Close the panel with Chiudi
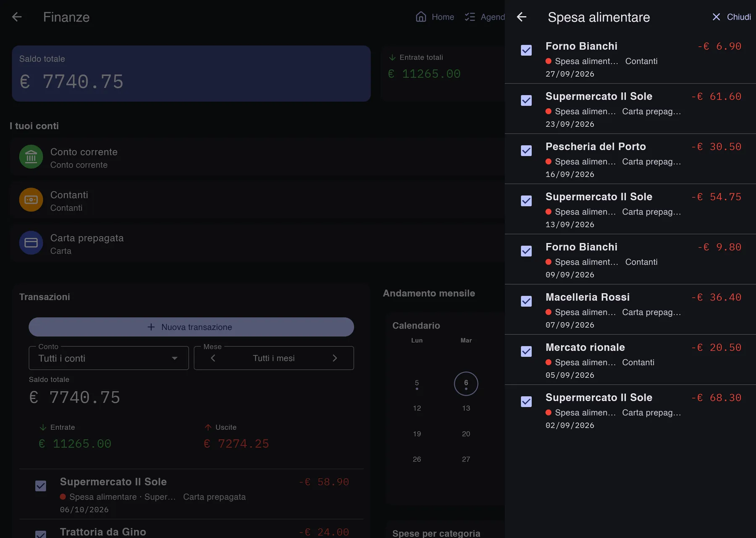This screenshot has height=538, width=756. [x=731, y=17]
